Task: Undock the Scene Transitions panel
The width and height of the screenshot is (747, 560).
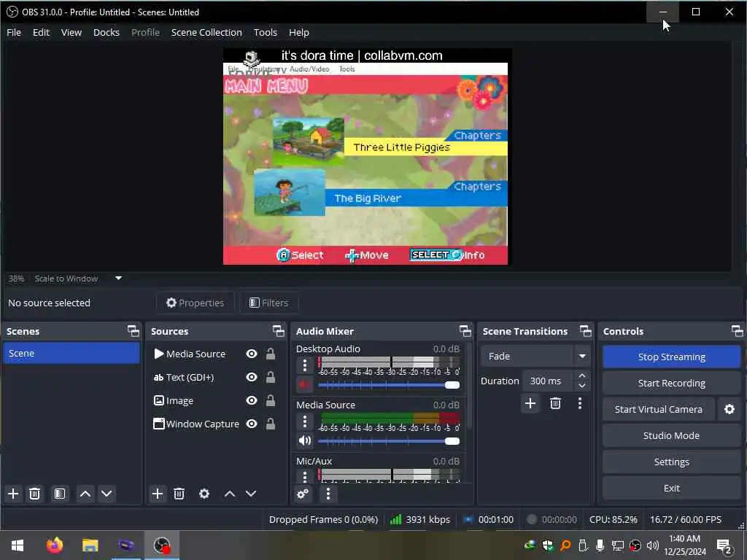Action: (x=586, y=331)
